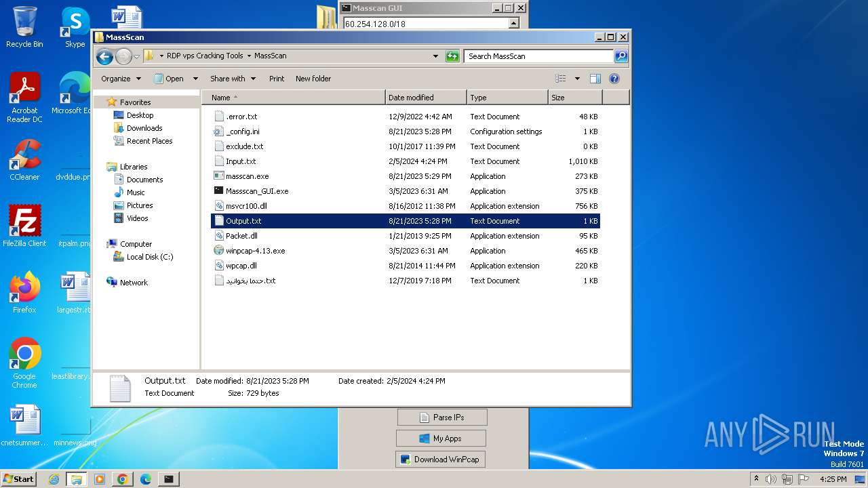Open Desktop under Favorites
This screenshot has width=868, height=488.
[140, 115]
